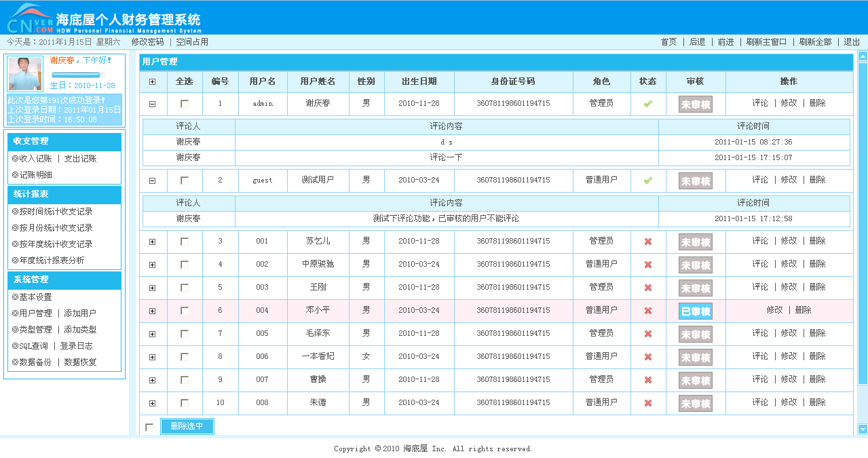Click the green check status icon for admin
The image size is (868, 458).
click(648, 104)
